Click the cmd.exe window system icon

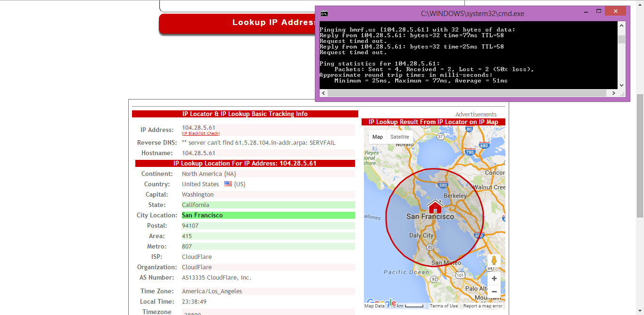click(324, 13)
